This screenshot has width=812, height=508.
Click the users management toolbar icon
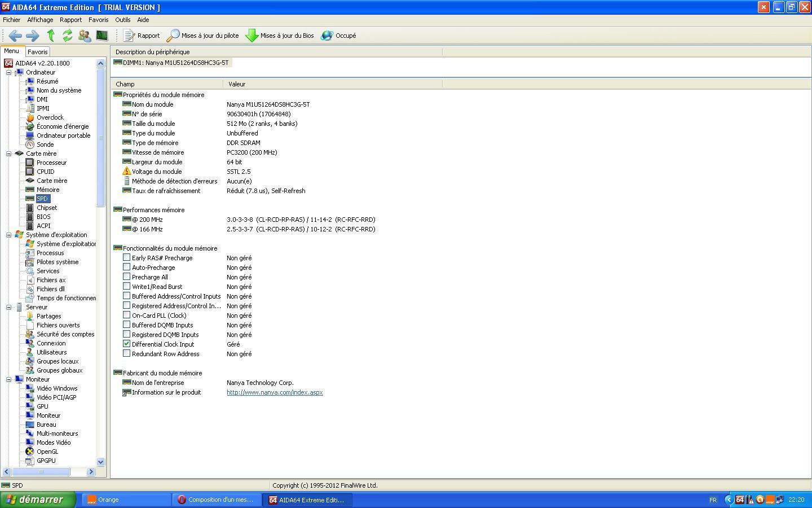pos(85,36)
